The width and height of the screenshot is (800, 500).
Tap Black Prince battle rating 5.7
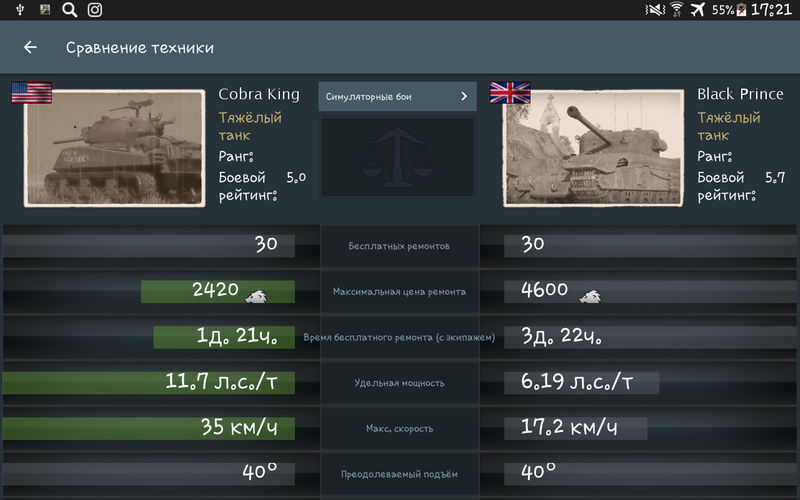click(x=775, y=177)
